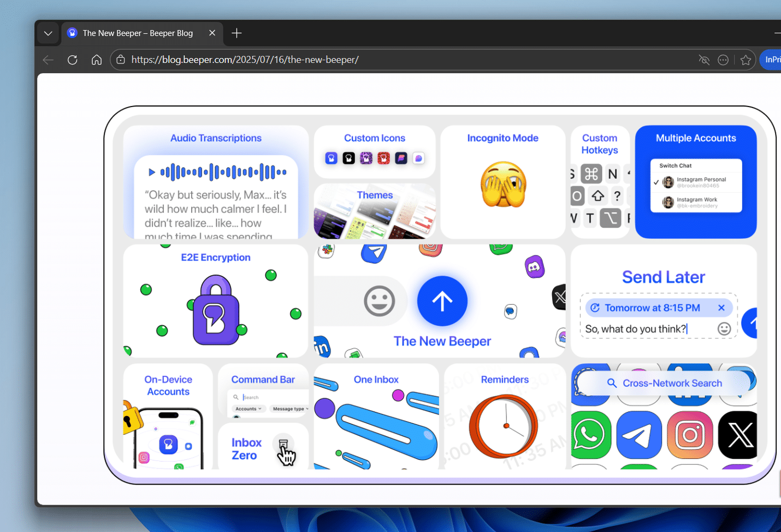Open the tab search chevron menu
Image resolution: width=781 pixels, height=532 pixels.
[x=48, y=33]
